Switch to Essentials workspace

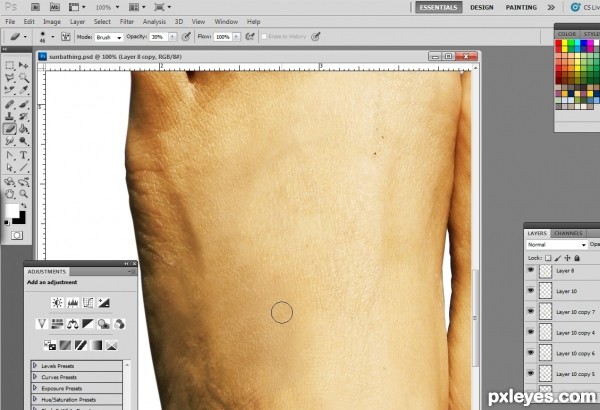[x=439, y=7]
